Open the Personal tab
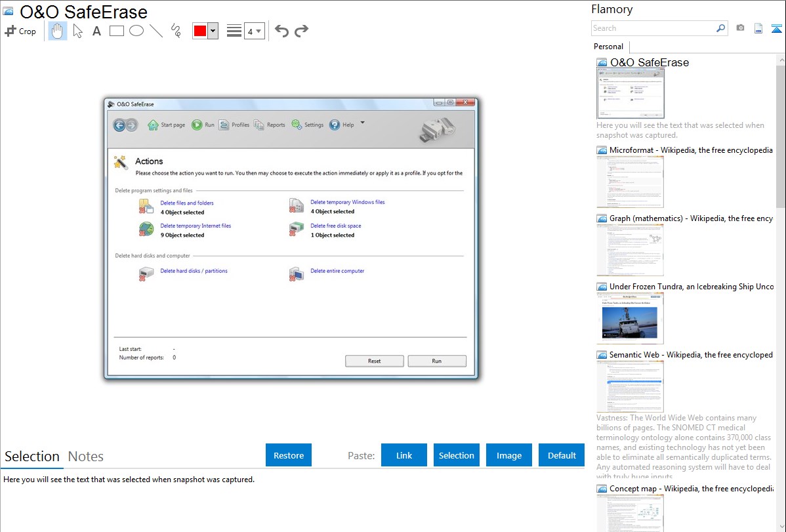This screenshot has height=532, width=786. point(609,47)
